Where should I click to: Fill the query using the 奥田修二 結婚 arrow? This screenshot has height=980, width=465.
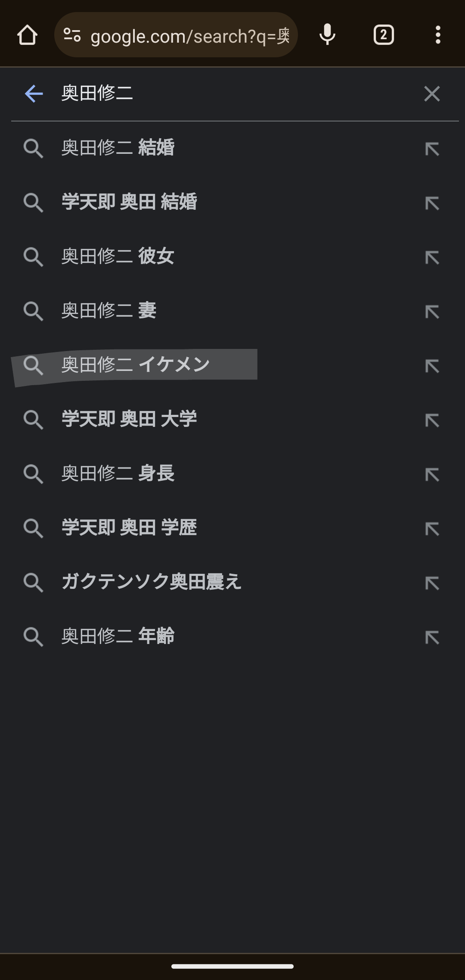point(432,149)
